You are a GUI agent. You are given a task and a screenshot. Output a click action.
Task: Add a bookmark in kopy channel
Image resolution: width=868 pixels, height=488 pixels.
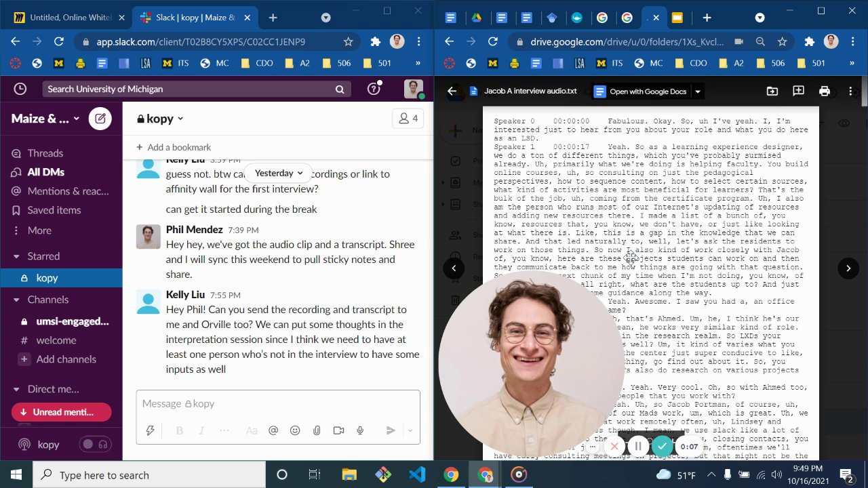[x=174, y=147]
